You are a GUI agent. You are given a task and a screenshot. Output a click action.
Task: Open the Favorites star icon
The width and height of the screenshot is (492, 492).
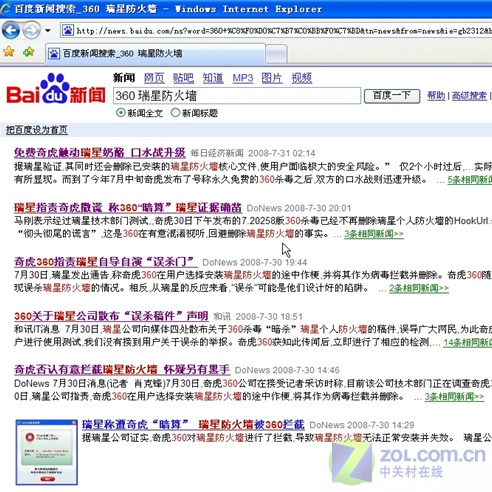9,52
